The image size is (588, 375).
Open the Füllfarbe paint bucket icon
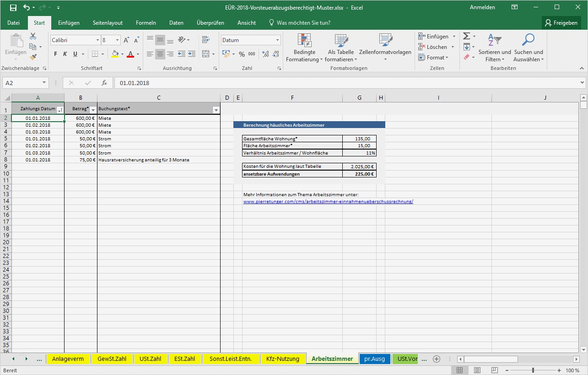[x=114, y=54]
